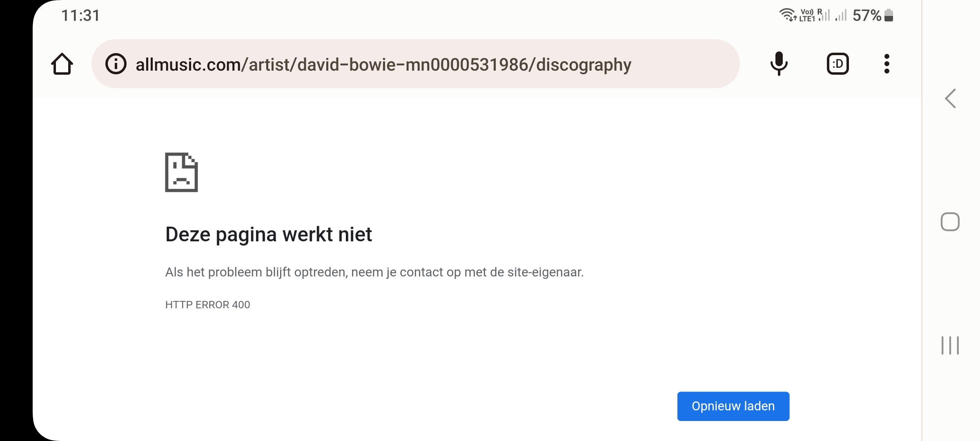
Task: Tap the VoLTE LTE1 network indicator
Action: [807, 16]
